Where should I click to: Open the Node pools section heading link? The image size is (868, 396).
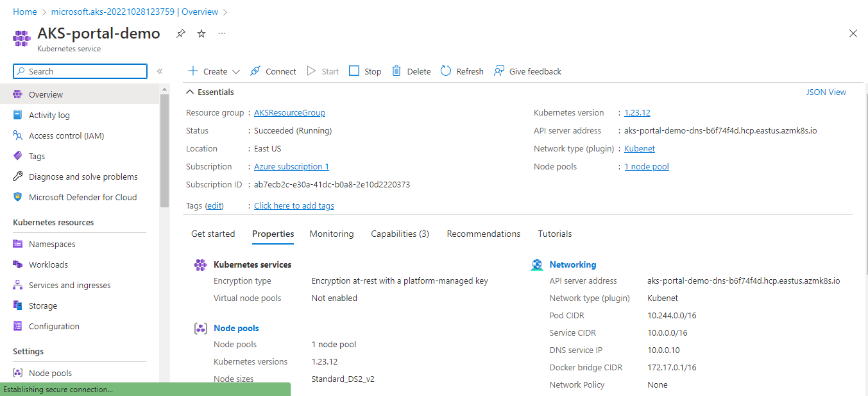pyautogui.click(x=236, y=329)
